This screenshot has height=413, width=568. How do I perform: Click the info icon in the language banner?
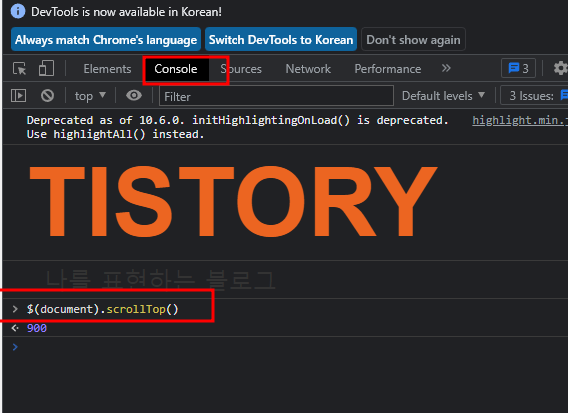click(x=18, y=11)
